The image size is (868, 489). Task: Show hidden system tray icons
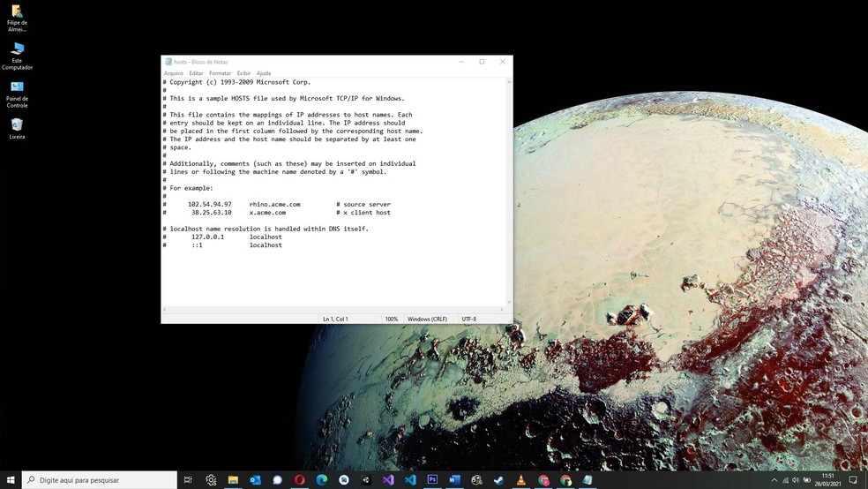[x=774, y=480]
